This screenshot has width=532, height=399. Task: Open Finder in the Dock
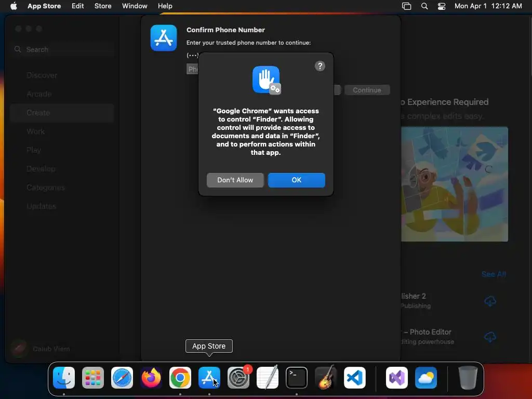point(64,378)
